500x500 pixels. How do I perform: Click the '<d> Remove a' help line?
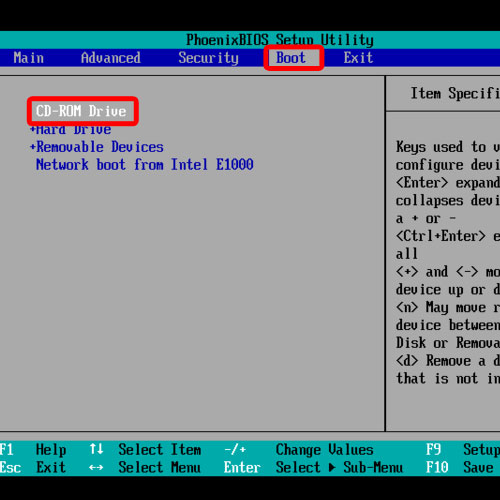pyautogui.click(x=448, y=361)
